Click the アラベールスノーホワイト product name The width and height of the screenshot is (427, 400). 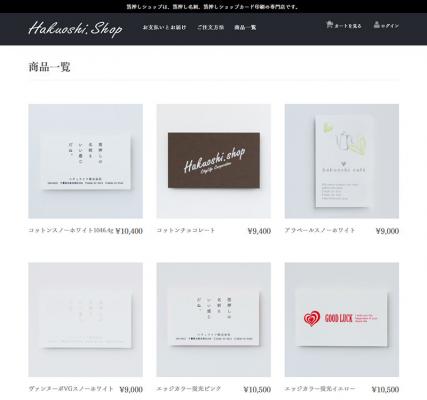coord(320,230)
